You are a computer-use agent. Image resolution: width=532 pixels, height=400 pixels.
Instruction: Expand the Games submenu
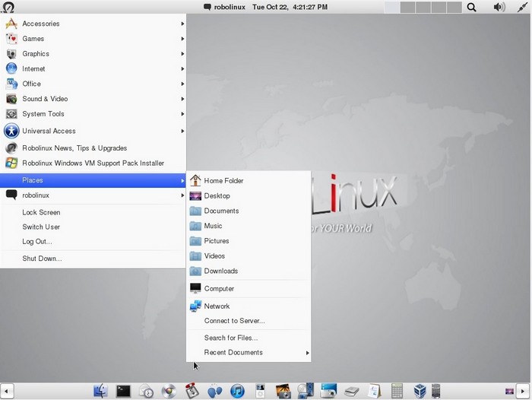pos(93,39)
